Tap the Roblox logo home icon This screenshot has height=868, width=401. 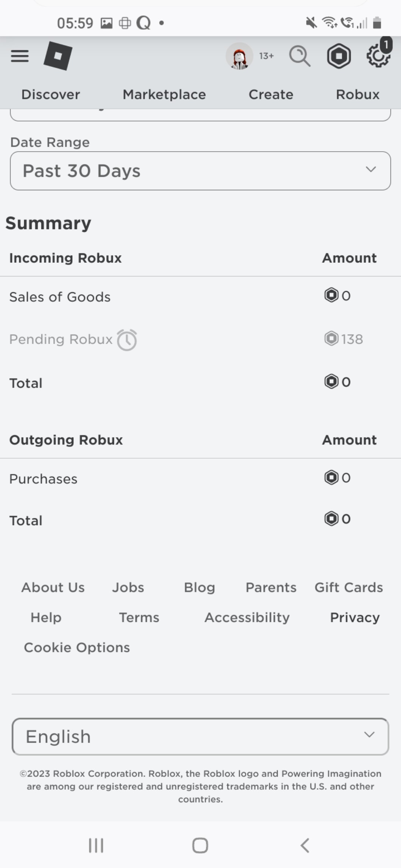point(58,56)
